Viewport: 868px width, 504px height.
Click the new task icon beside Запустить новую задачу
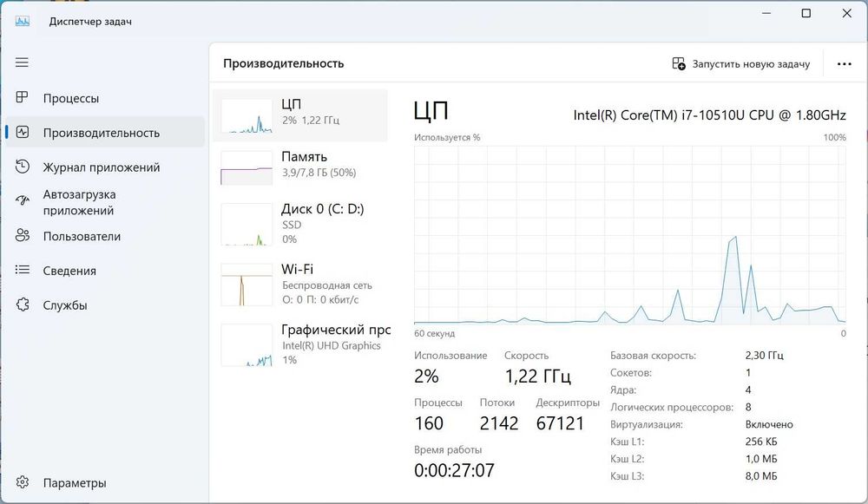tap(679, 63)
